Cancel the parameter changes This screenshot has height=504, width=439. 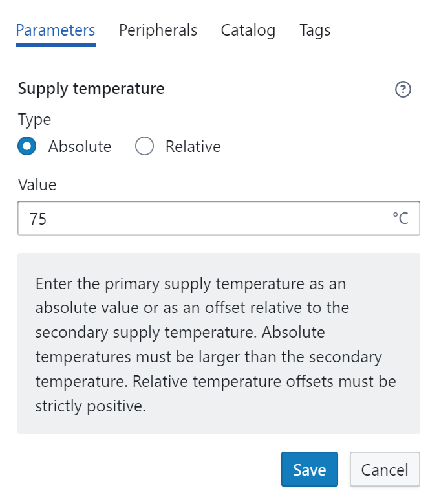pyautogui.click(x=385, y=469)
